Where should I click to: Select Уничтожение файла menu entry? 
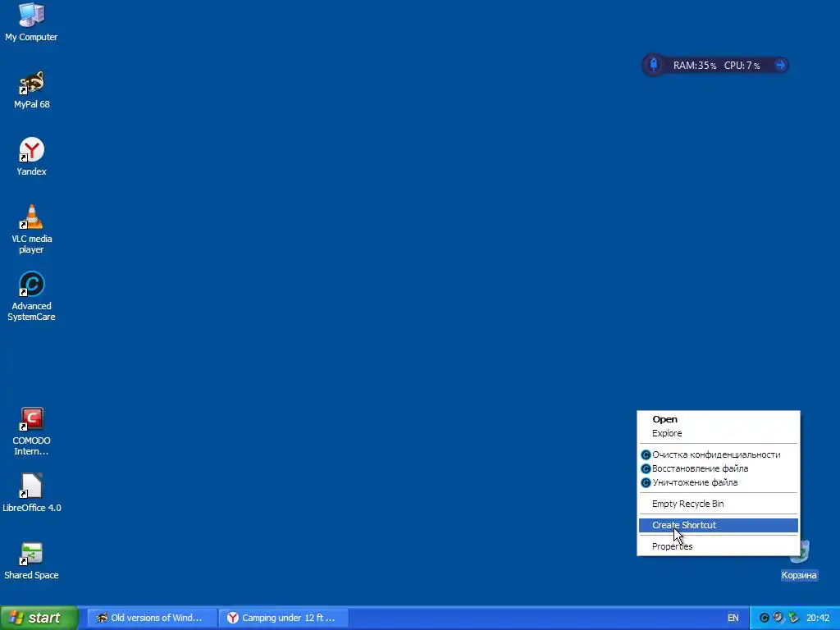coord(718,482)
